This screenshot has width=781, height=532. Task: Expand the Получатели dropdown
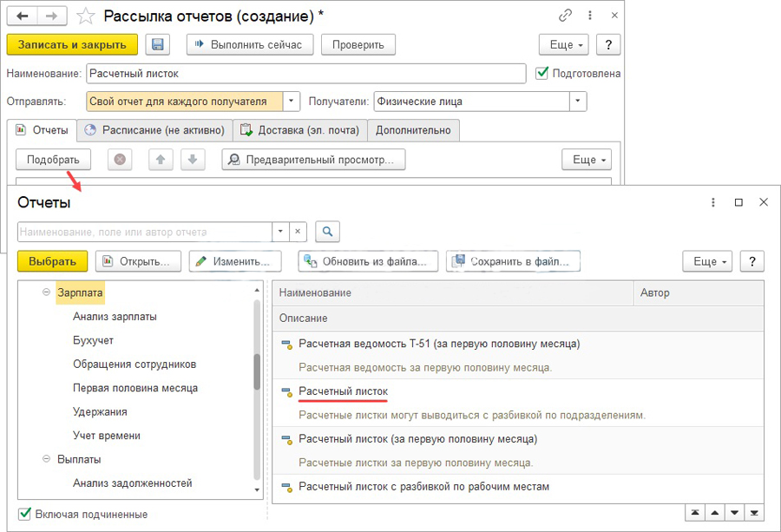pos(578,102)
